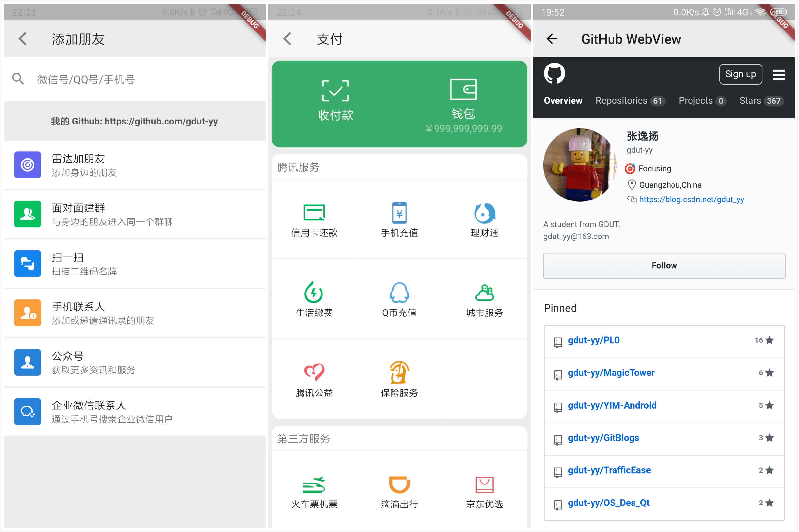Open 收付款 payment code icon
Screen dimensions: 799x532
(x=335, y=91)
